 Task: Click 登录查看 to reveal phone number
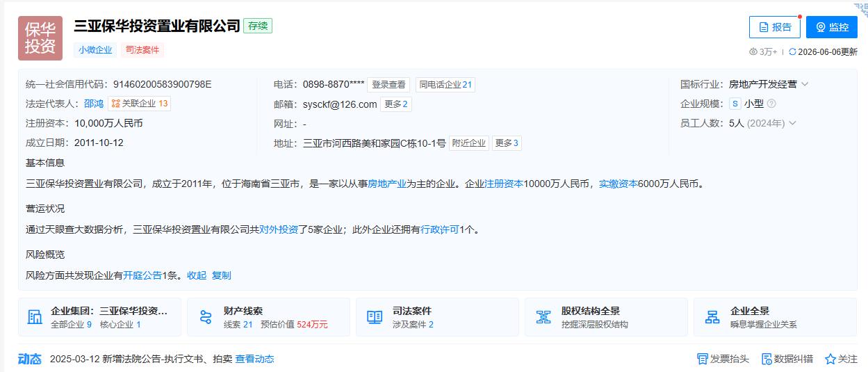pyautogui.click(x=388, y=85)
